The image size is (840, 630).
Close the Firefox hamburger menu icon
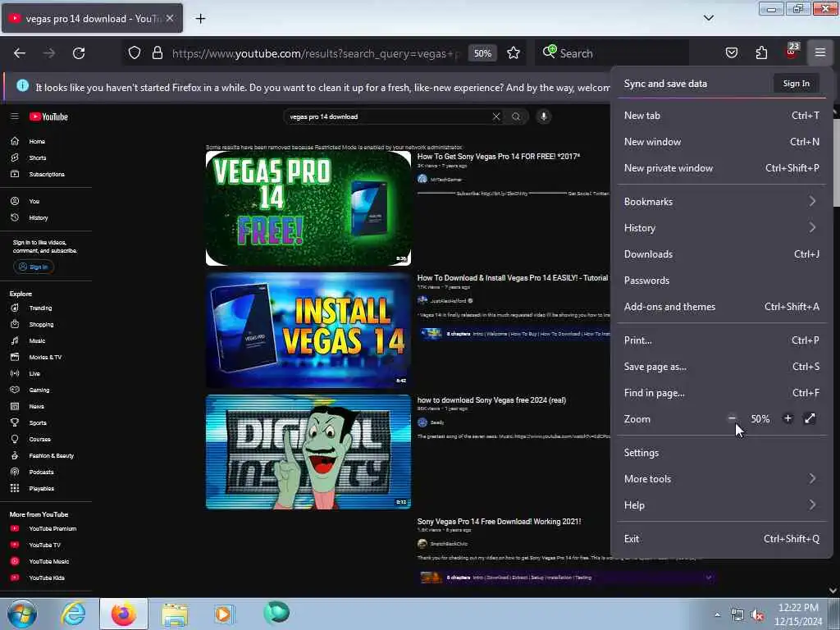point(820,52)
